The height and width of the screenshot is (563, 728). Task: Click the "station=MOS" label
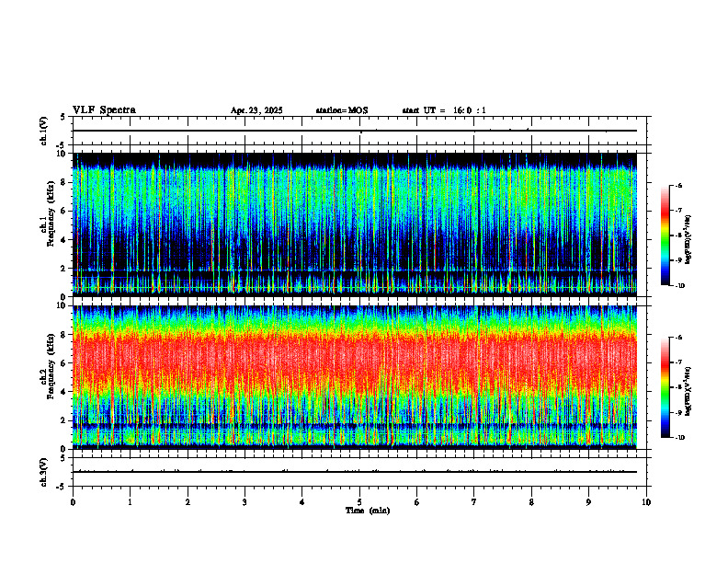342,110
